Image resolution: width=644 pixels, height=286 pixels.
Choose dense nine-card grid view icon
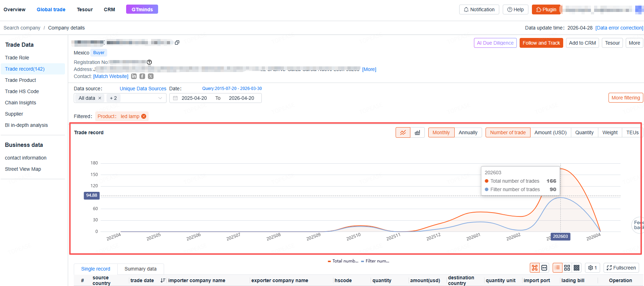[577, 268]
